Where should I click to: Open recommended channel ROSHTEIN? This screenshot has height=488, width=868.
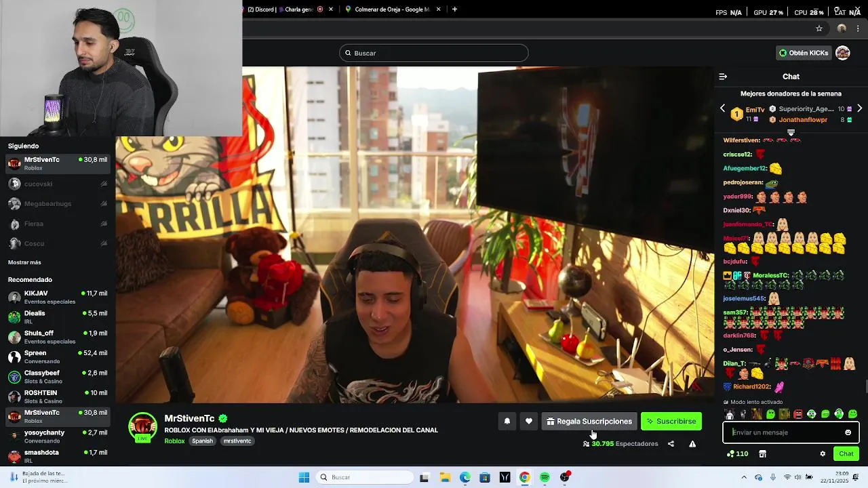coord(58,396)
